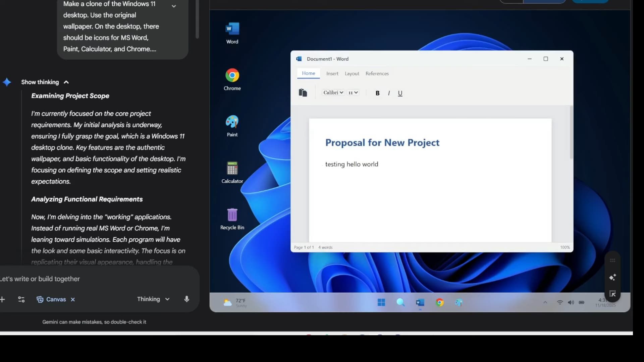The width and height of the screenshot is (644, 362).
Task: Open the Thinking model selector
Action: [153, 299]
